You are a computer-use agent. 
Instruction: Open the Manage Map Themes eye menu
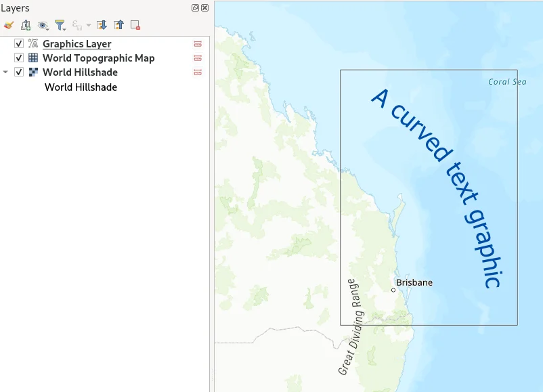coord(44,25)
